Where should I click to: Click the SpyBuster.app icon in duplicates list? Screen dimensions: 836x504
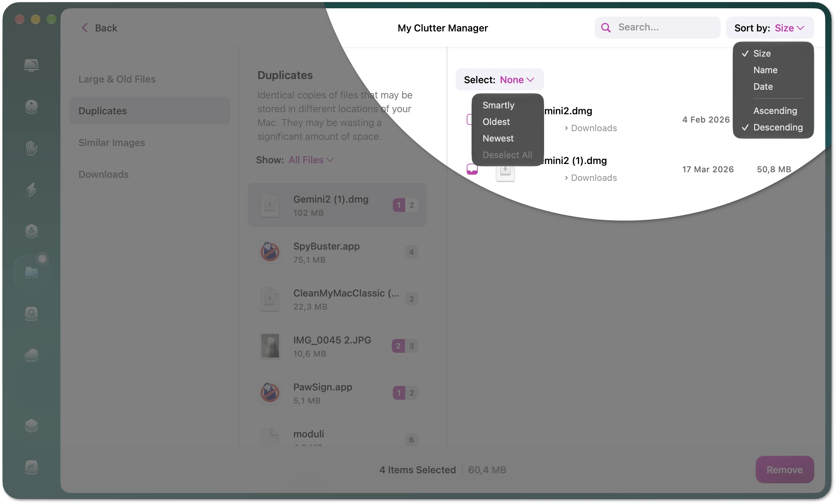tap(270, 252)
